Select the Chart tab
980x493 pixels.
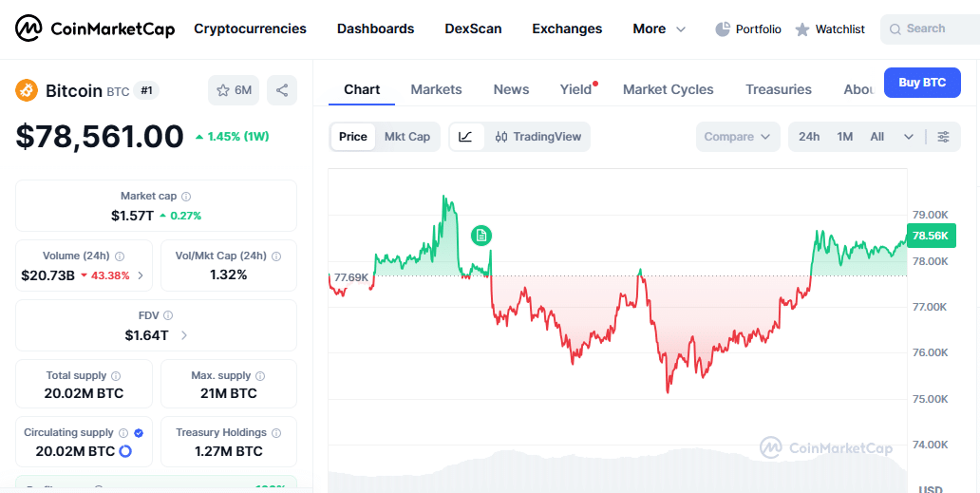coord(362,89)
